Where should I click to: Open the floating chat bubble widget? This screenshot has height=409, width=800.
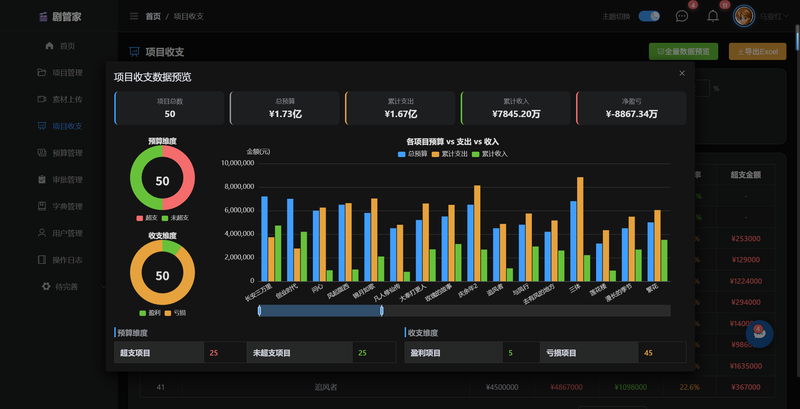(759, 334)
